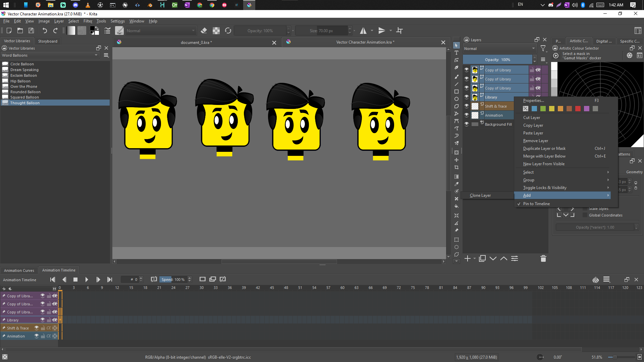Select Thought Balloon in vector library

tap(25, 103)
